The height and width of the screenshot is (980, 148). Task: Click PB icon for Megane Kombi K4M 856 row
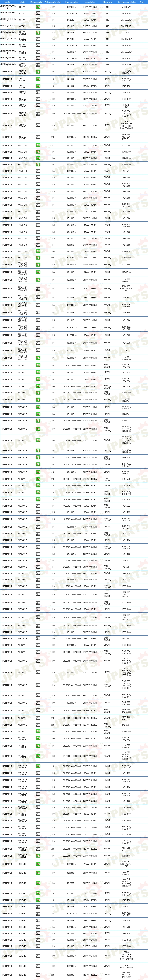click(38, 856)
